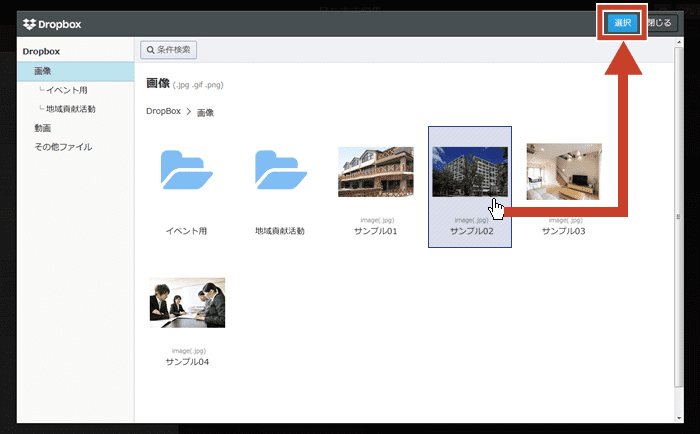Select the サンプル01 building thumbnail
This screenshot has width=700, height=434.
click(375, 172)
